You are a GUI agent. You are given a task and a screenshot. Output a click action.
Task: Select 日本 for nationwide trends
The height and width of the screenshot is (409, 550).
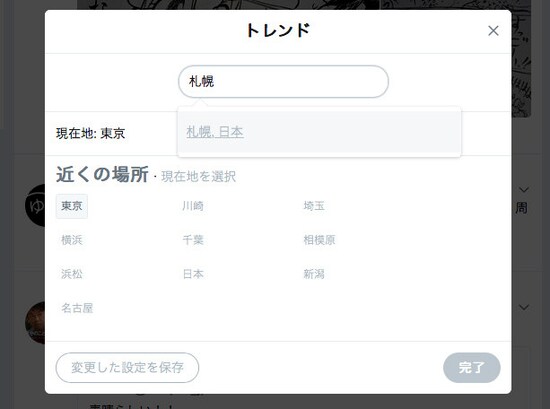193,274
